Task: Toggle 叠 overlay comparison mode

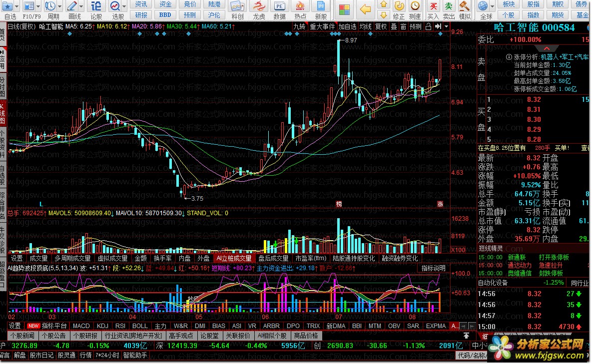Action: point(394,26)
